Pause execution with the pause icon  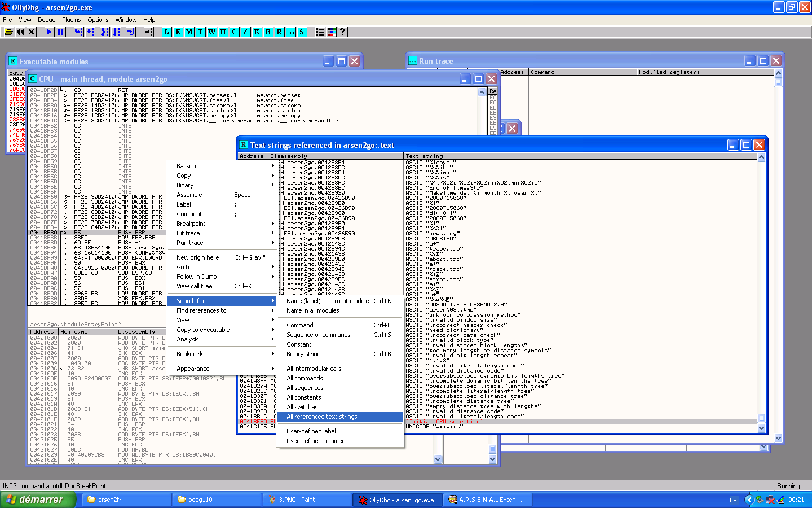point(61,32)
